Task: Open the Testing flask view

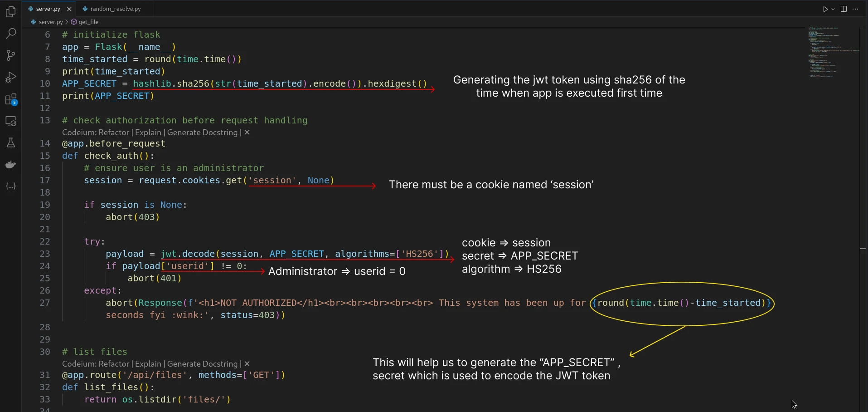Action: click(x=11, y=143)
